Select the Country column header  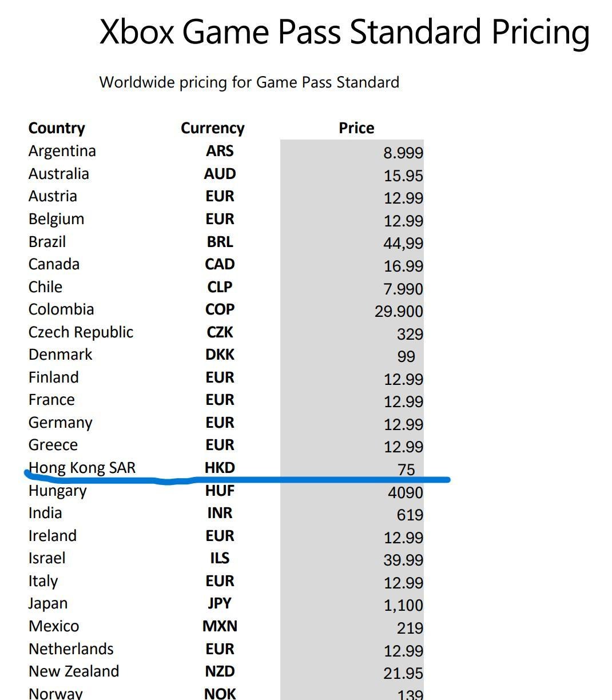(57, 128)
